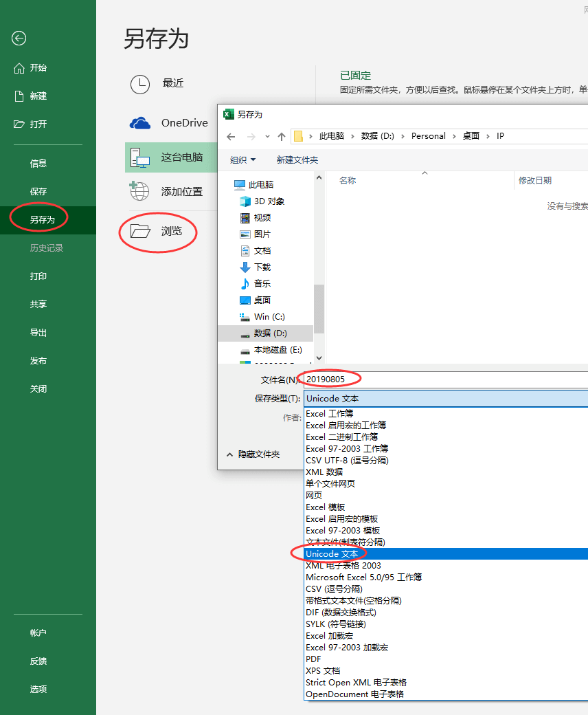Image resolution: width=588 pixels, height=715 pixels.
Task: Expand the Organize dropdown menu
Action: [x=242, y=160]
